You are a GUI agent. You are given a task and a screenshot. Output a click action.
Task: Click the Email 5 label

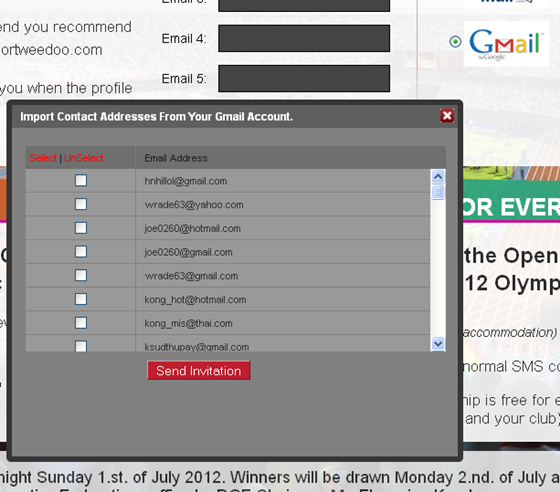pos(184,79)
